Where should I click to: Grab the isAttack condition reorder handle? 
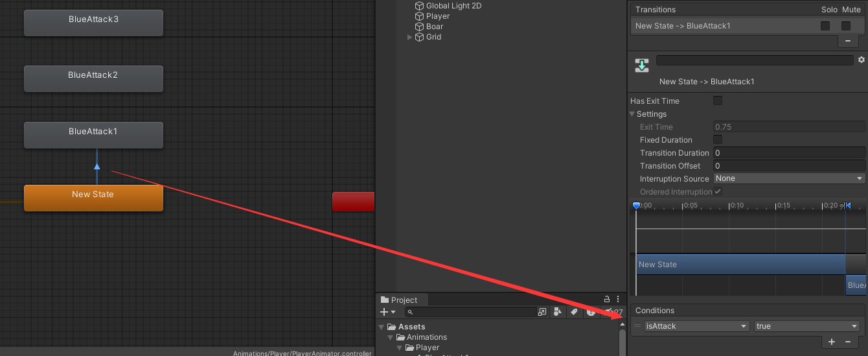click(638, 326)
